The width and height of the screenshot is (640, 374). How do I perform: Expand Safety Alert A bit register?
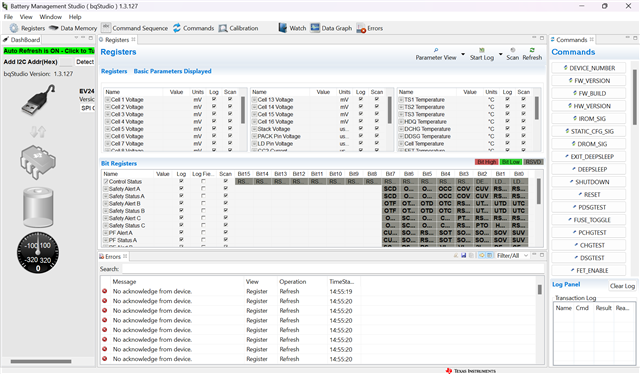point(106,189)
